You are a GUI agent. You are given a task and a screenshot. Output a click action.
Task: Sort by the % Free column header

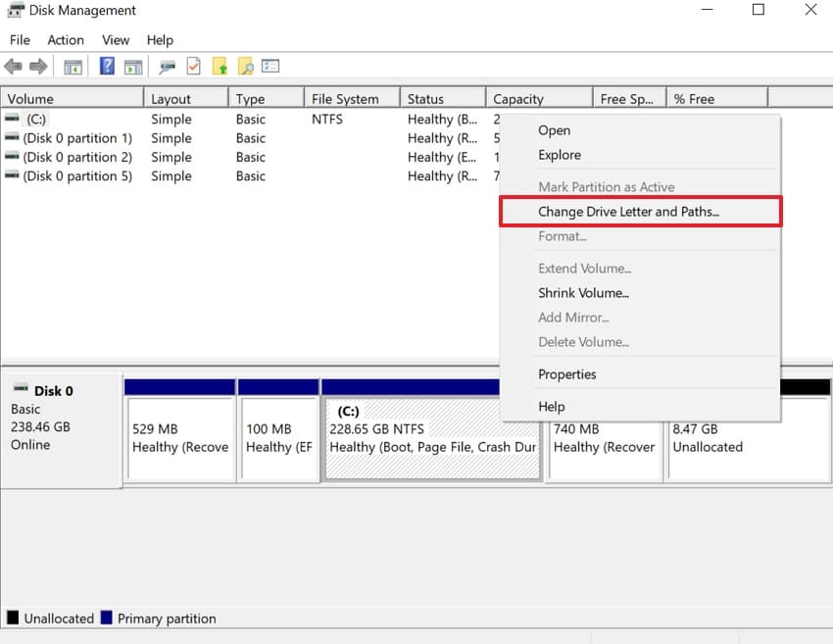click(x=717, y=98)
